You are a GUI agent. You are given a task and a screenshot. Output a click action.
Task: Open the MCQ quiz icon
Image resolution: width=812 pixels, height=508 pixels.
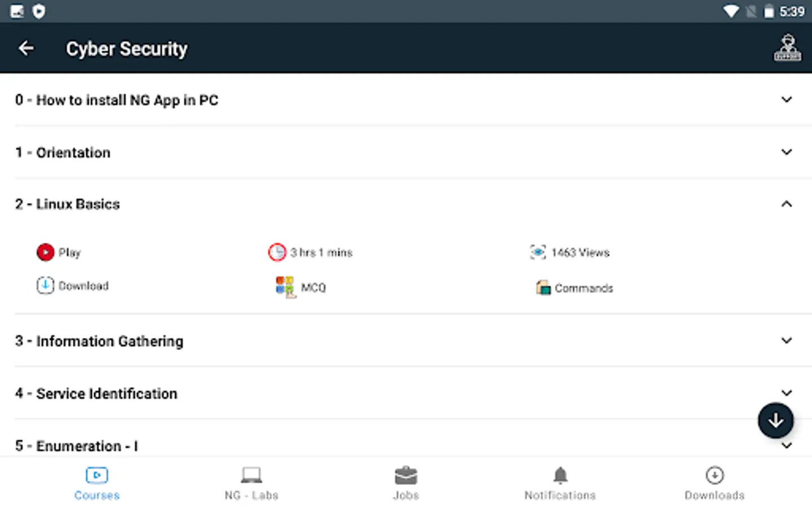pos(285,287)
